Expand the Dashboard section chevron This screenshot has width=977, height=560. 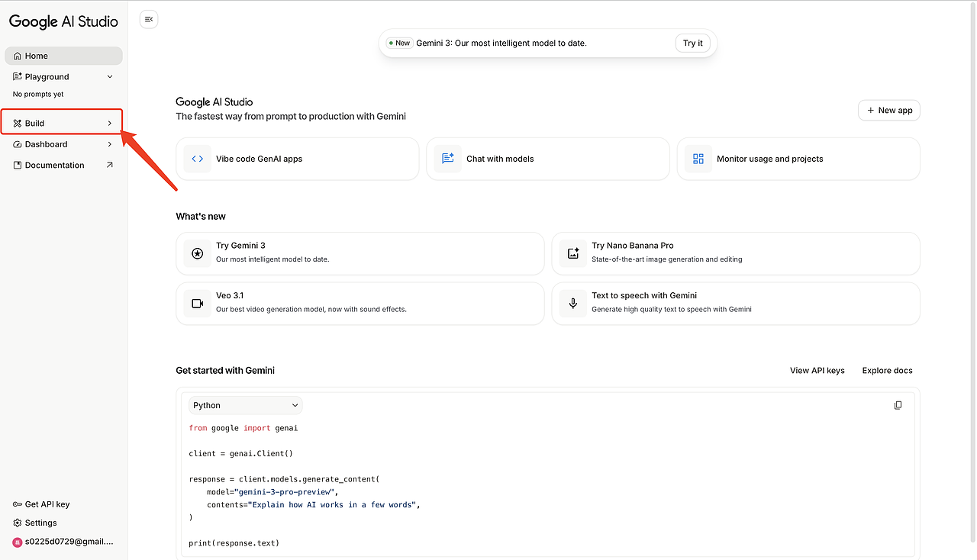(x=109, y=144)
